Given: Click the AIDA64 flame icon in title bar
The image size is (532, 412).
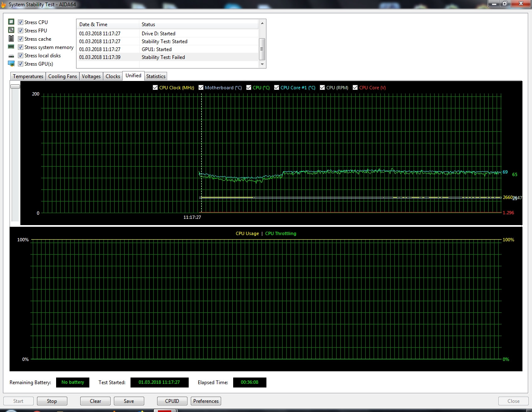Looking at the screenshot, I should click(x=3, y=5).
